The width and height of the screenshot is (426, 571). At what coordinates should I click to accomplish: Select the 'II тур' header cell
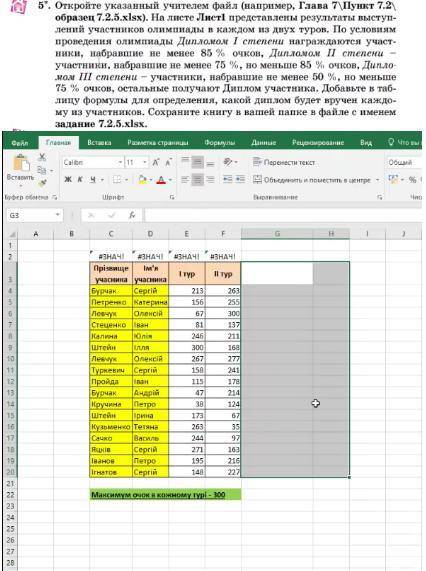click(x=223, y=273)
